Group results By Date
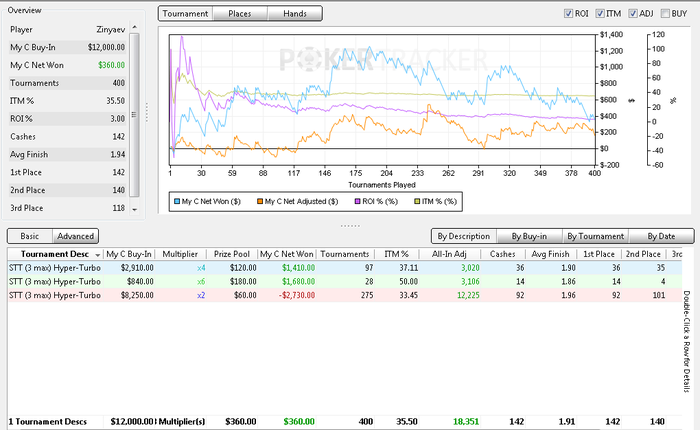The width and height of the screenshot is (700, 430). [661, 236]
